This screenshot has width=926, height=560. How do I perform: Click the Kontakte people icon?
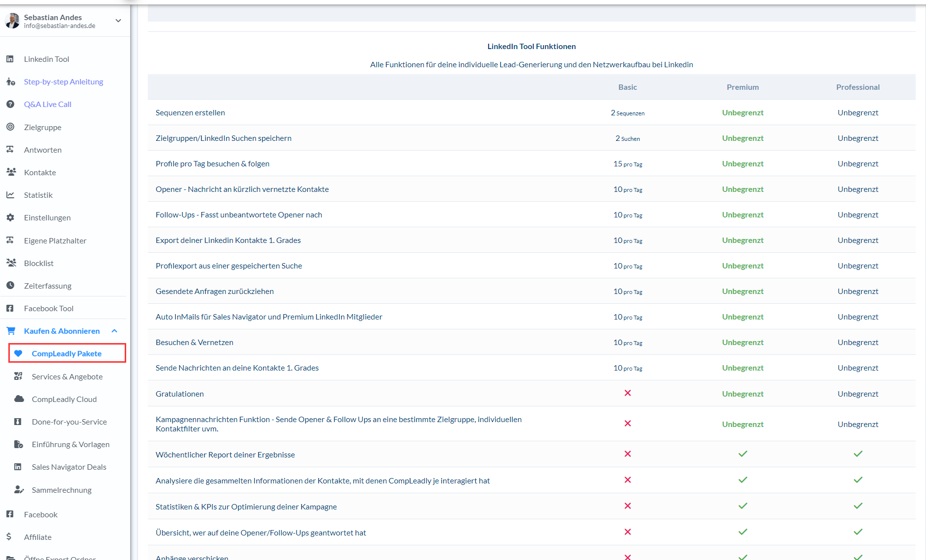[x=11, y=172]
